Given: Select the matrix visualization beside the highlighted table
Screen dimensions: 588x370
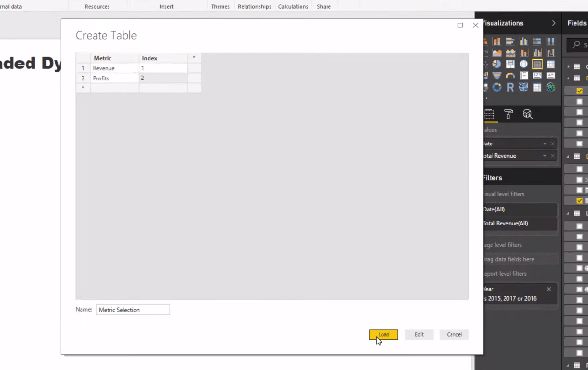Looking at the screenshot, I should 551,64.
